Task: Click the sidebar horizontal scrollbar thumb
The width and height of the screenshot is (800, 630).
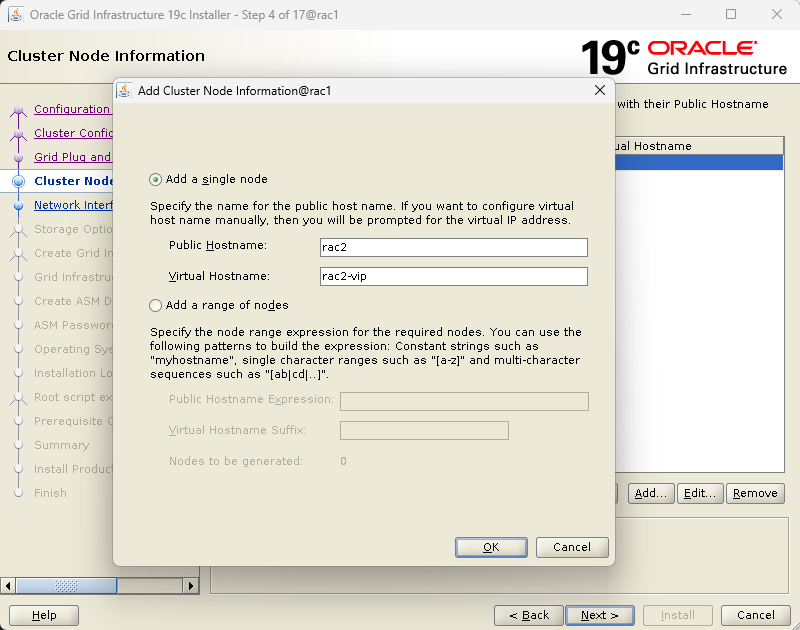Action: click(x=66, y=586)
